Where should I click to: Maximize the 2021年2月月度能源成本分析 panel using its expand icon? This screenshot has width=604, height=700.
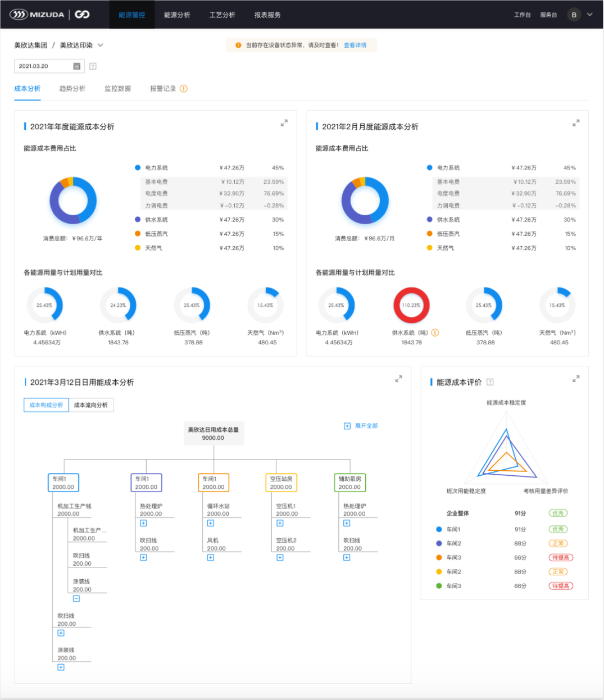(576, 123)
